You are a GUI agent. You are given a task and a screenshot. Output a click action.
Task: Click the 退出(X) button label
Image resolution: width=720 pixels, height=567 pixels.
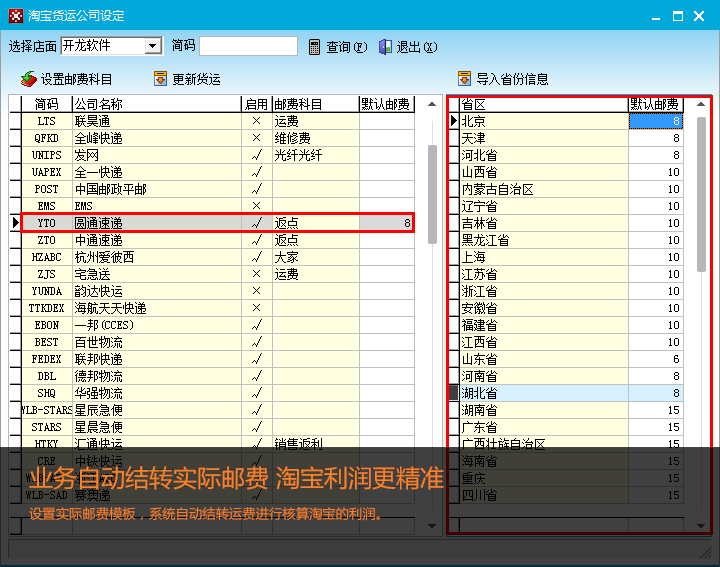417,47
